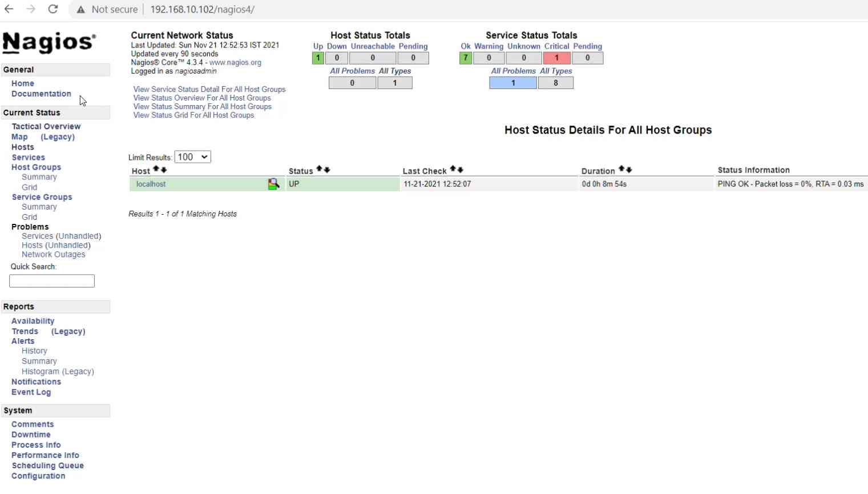This screenshot has height=494, width=868.
Task: Open Process Info page
Action: [36, 445]
